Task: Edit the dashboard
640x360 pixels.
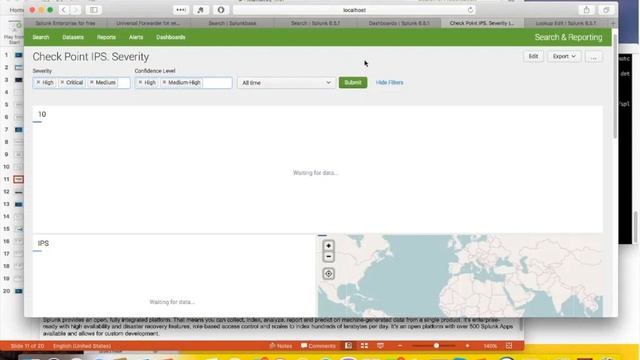Action: pyautogui.click(x=533, y=56)
